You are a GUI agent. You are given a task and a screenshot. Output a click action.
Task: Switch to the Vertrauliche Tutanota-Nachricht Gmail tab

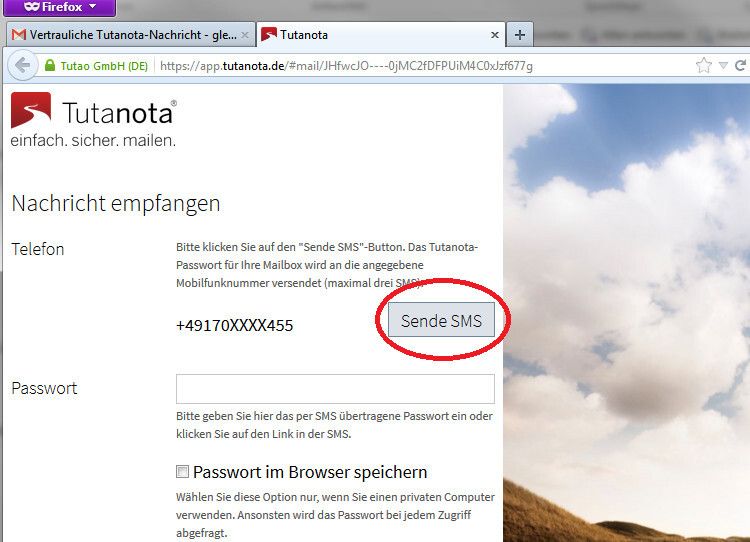[x=130, y=35]
